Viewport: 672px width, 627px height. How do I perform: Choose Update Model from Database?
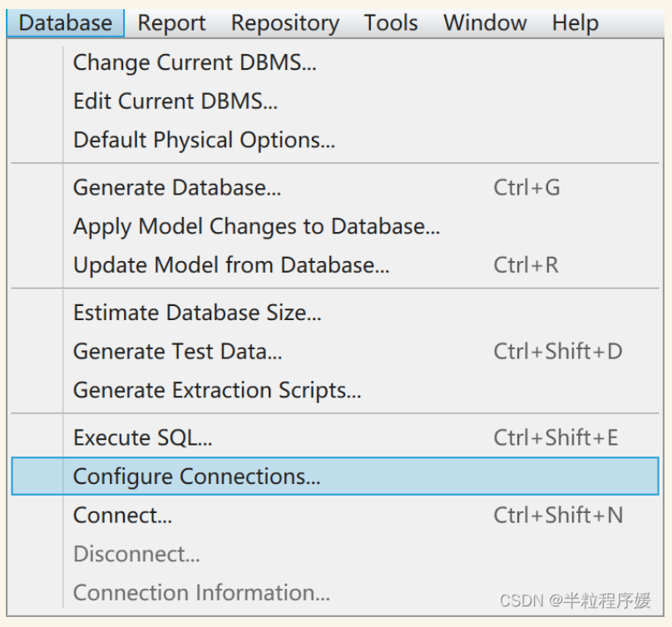[231, 265]
